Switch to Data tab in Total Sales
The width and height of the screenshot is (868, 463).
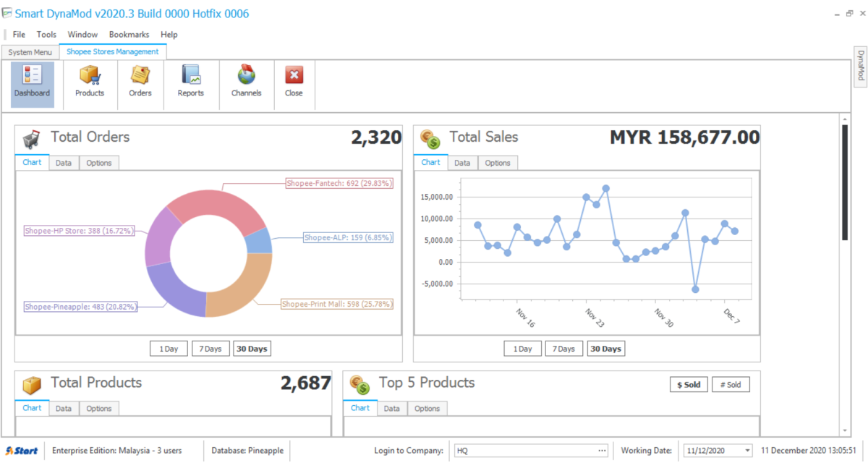[462, 163]
